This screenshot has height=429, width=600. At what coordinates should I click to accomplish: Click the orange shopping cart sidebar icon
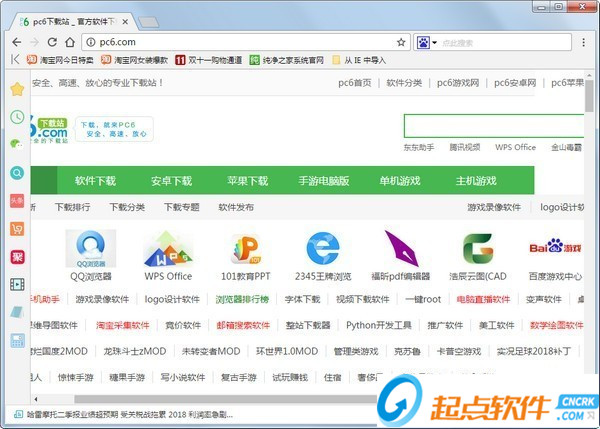point(17,229)
